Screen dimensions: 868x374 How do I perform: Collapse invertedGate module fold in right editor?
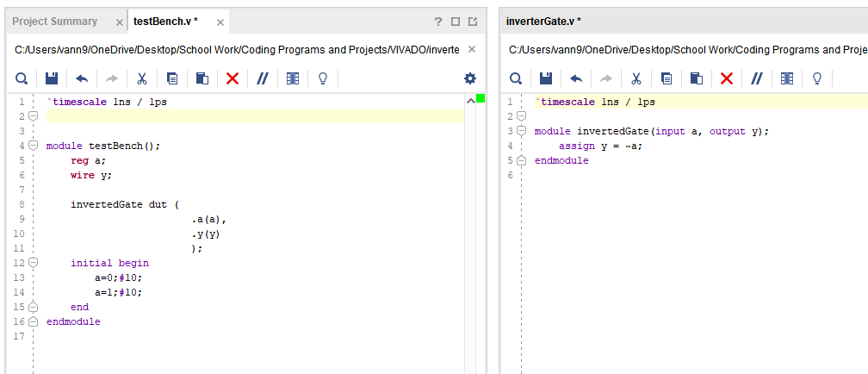point(521,131)
